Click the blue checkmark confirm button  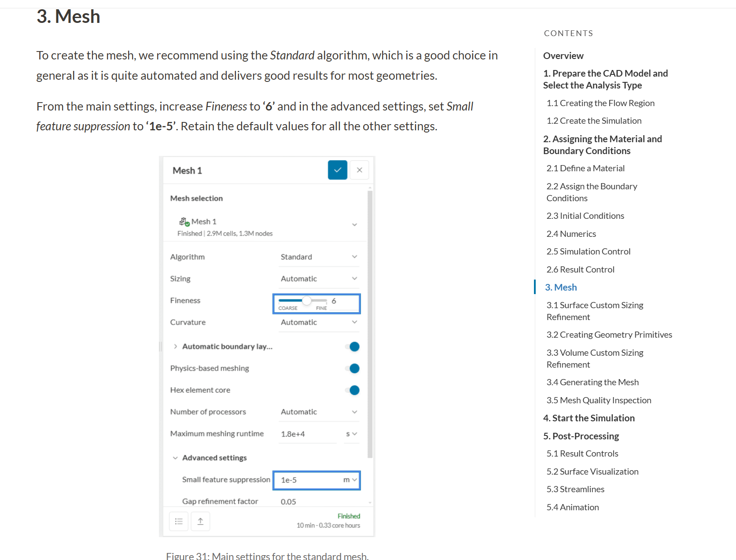point(338,170)
